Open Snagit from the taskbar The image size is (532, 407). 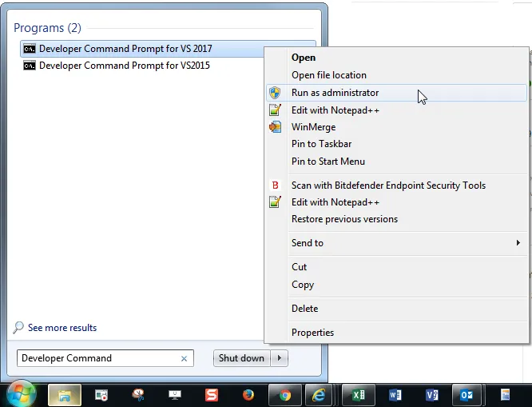click(212, 395)
